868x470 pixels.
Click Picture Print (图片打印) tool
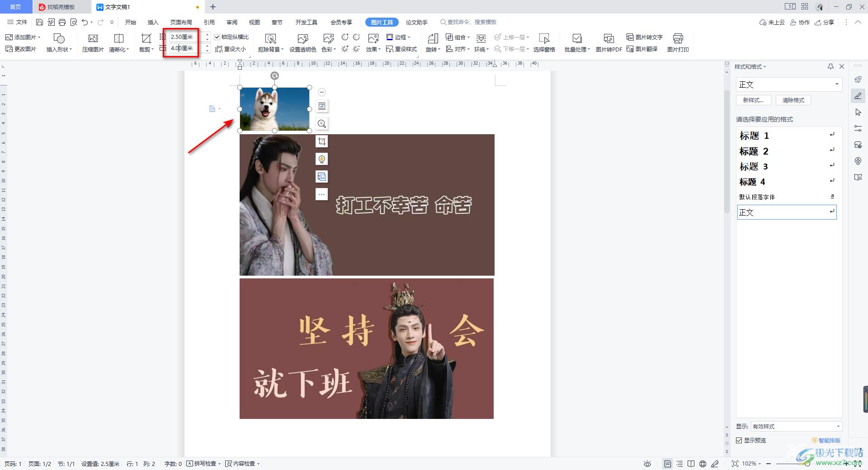(678, 43)
